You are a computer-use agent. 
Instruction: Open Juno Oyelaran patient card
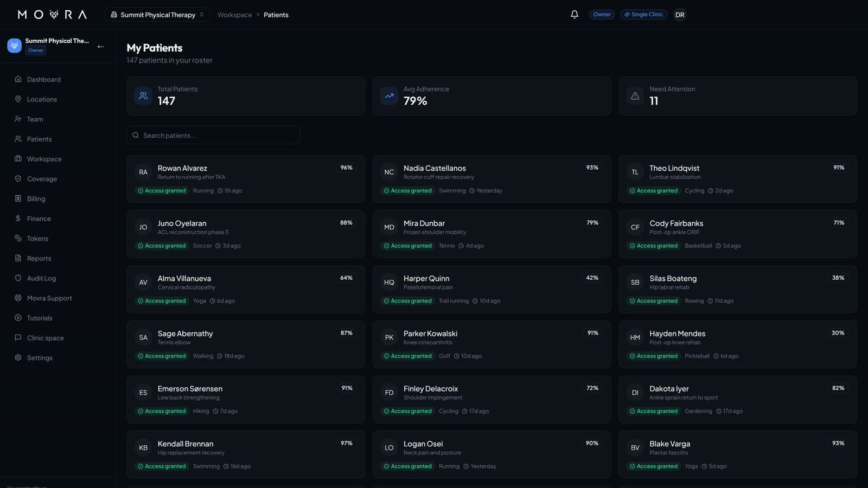click(x=246, y=234)
